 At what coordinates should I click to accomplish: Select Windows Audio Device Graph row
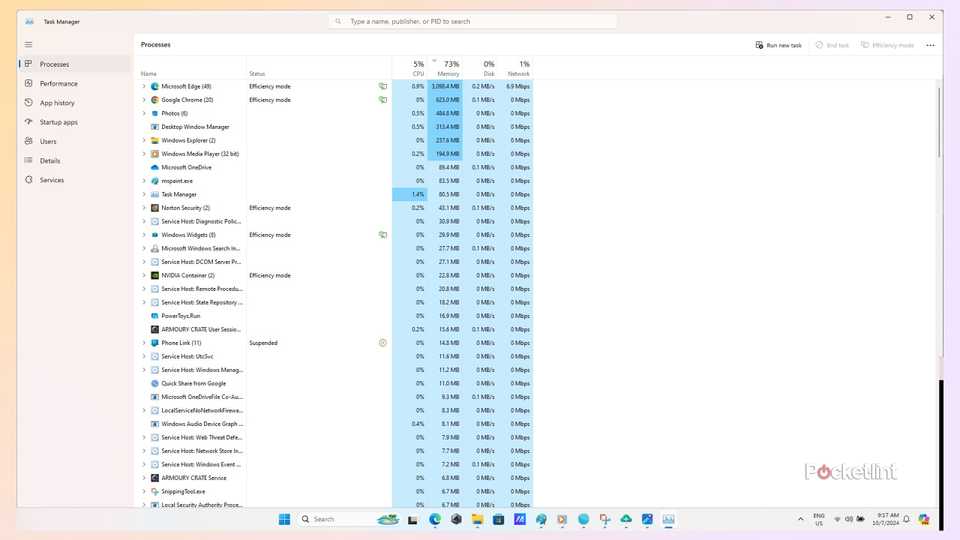337,424
